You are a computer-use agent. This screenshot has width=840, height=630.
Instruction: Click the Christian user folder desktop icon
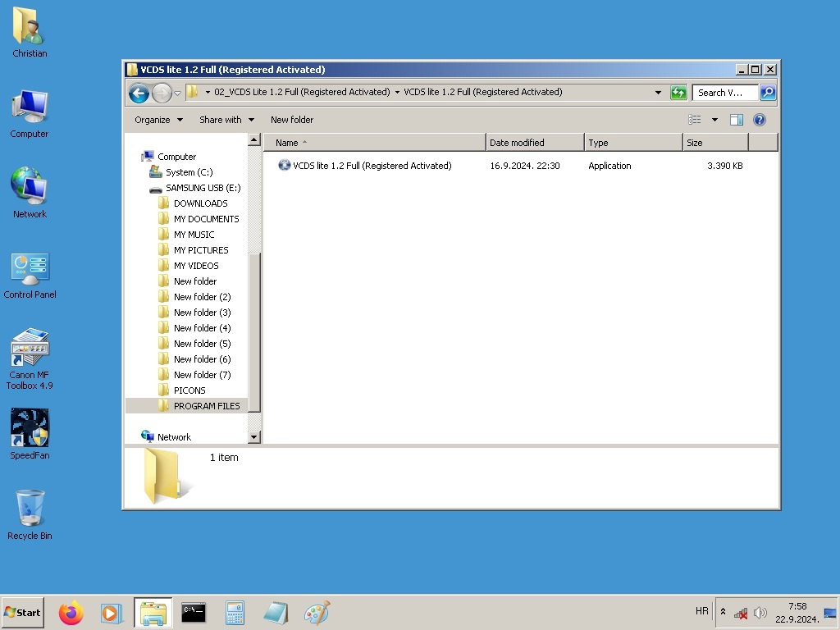click(30, 33)
